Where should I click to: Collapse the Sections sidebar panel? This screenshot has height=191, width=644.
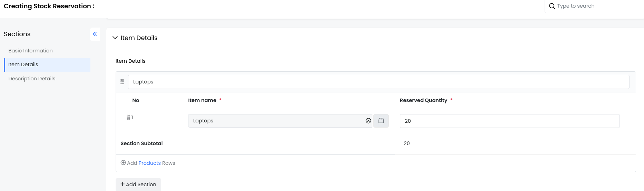point(95,34)
